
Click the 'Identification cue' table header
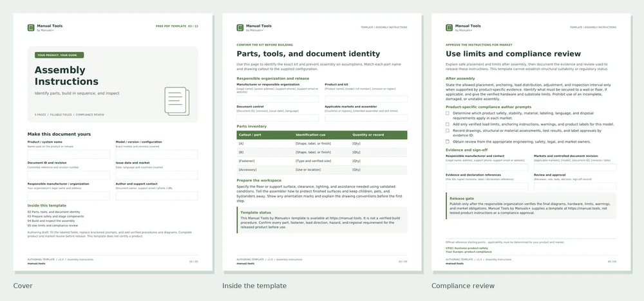pyautogui.click(x=310, y=135)
